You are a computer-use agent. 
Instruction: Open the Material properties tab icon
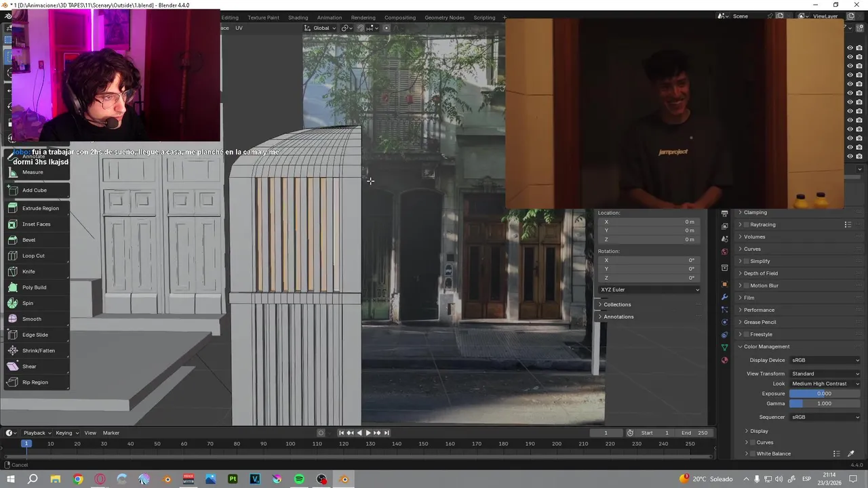click(x=724, y=360)
